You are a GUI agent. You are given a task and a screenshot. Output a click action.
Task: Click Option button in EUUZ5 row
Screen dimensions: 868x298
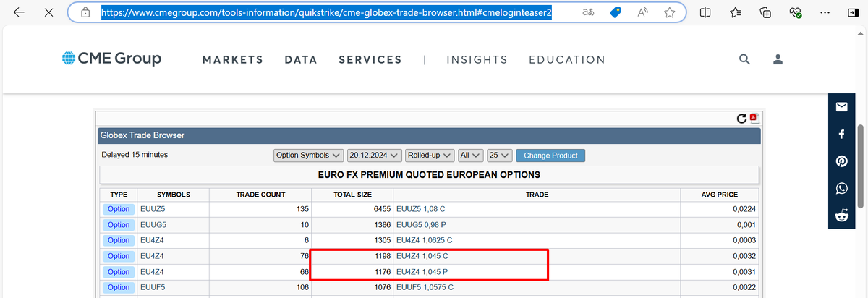[x=119, y=209]
